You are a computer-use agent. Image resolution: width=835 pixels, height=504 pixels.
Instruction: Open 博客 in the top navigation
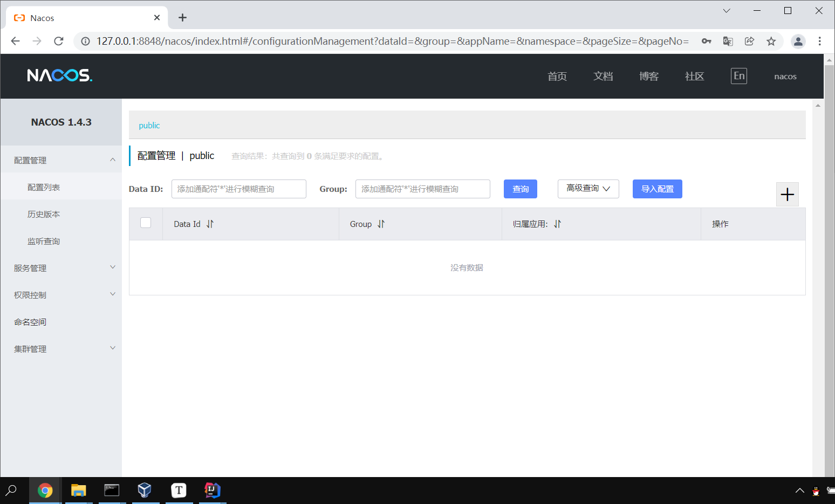pos(649,77)
